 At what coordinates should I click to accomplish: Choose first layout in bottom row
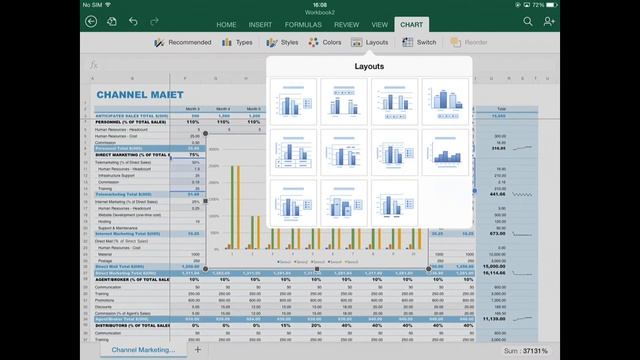pos(293,203)
